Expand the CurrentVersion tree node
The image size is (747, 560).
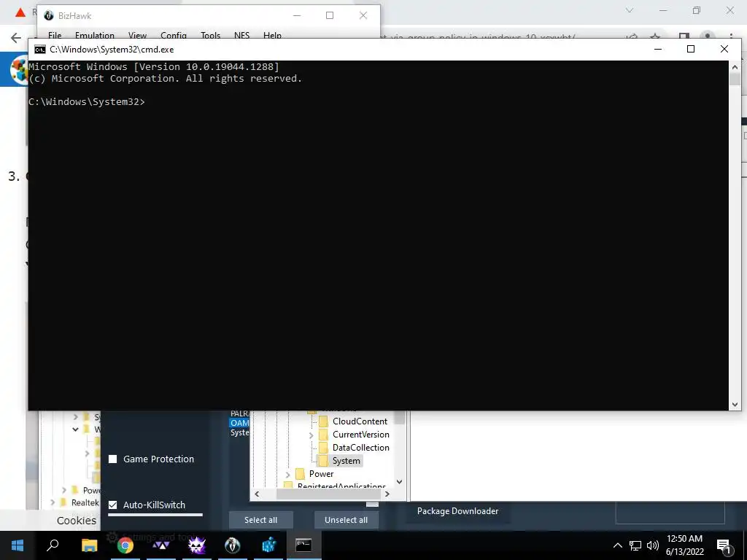click(311, 435)
